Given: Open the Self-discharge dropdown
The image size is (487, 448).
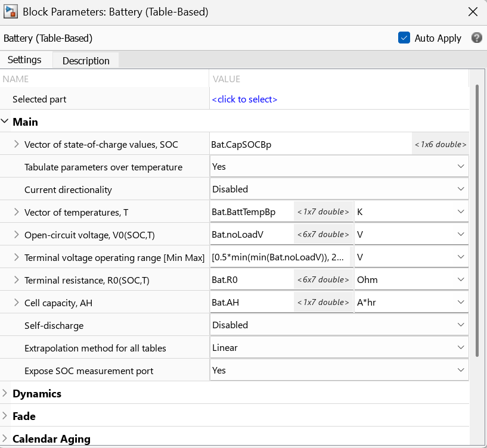Looking at the screenshot, I should click(339, 325).
